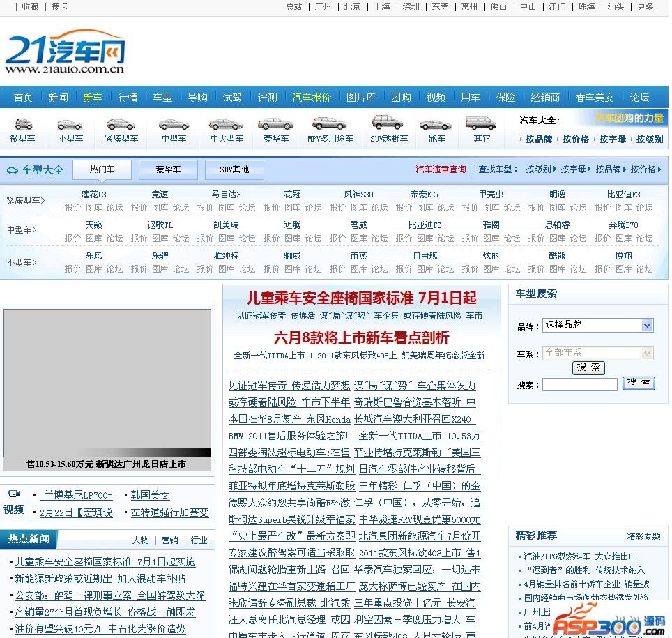Select the 行业 hot-news filter
Image resolution: width=672 pixels, height=638 pixels.
point(199,540)
